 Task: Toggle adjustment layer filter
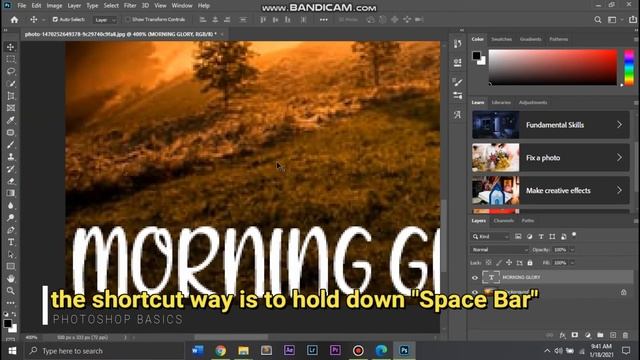[x=529, y=236]
